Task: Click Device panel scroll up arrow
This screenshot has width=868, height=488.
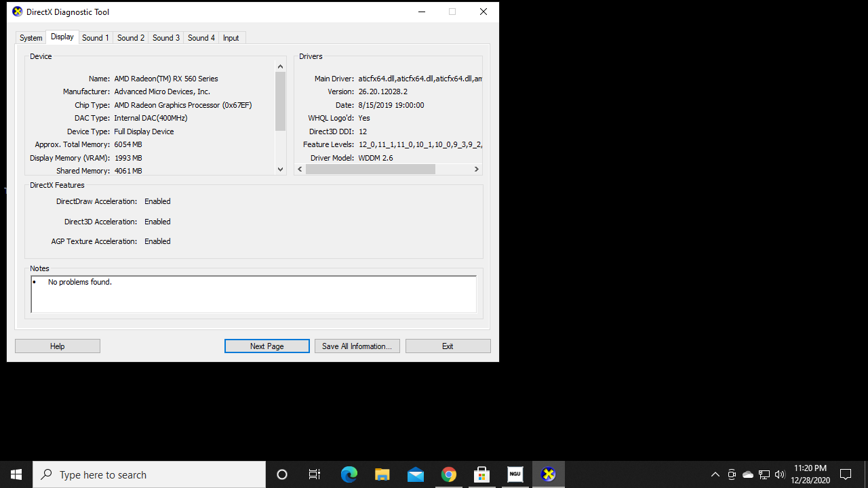Action: point(281,66)
